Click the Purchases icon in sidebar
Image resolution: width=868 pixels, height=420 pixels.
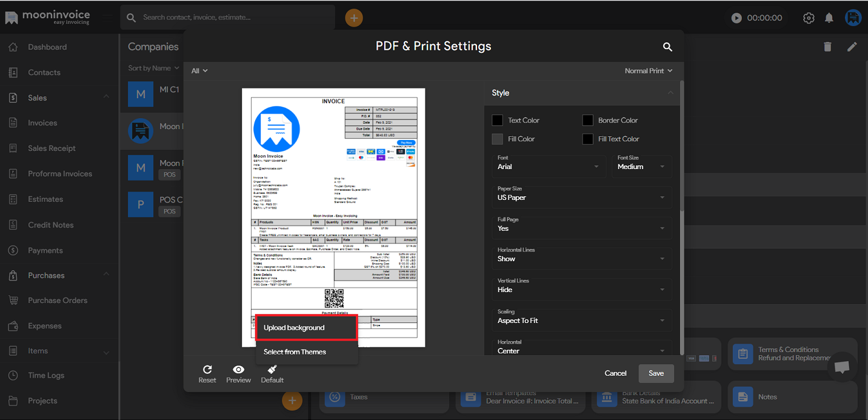13,276
